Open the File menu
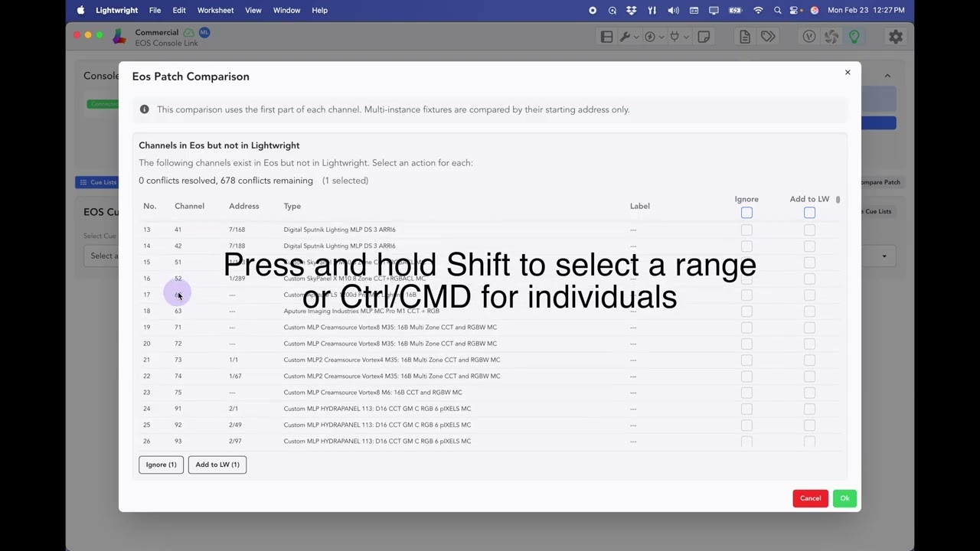 click(x=155, y=10)
